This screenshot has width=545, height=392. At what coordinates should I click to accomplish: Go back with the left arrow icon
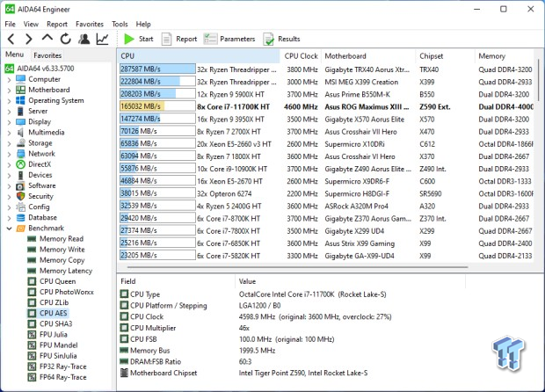pos(11,39)
